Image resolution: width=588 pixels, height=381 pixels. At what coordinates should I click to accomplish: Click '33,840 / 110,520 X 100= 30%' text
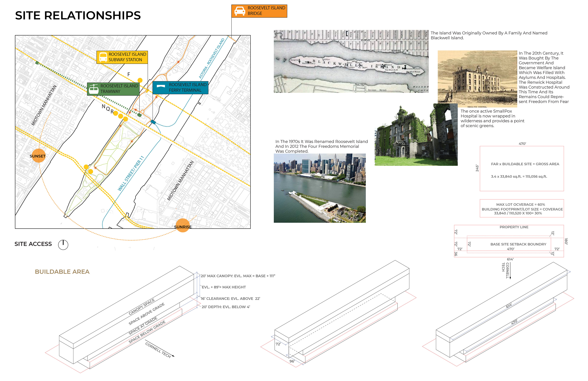point(518,213)
